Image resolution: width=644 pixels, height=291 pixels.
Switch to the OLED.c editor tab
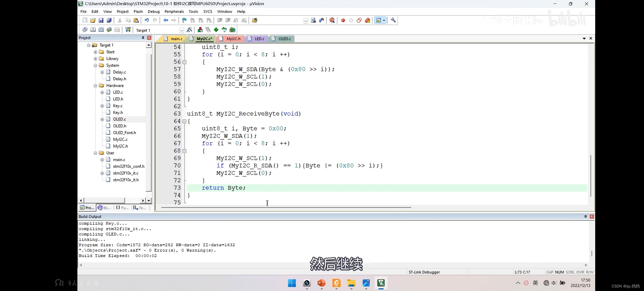(281, 39)
